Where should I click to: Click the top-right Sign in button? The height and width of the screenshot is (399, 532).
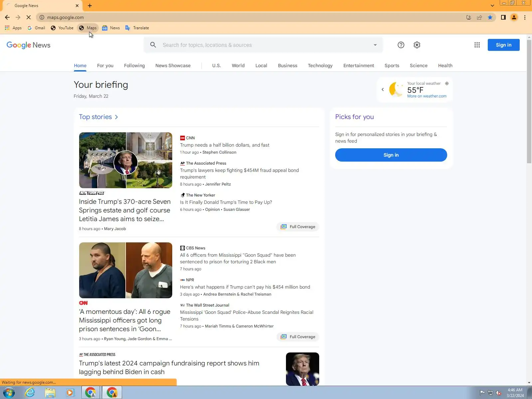[x=504, y=45]
